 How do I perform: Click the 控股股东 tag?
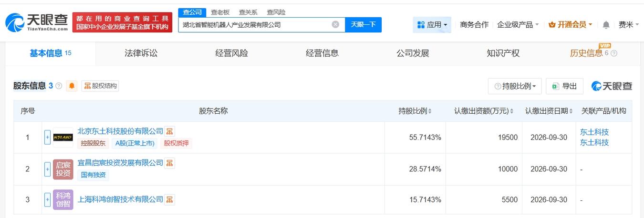tap(93, 143)
